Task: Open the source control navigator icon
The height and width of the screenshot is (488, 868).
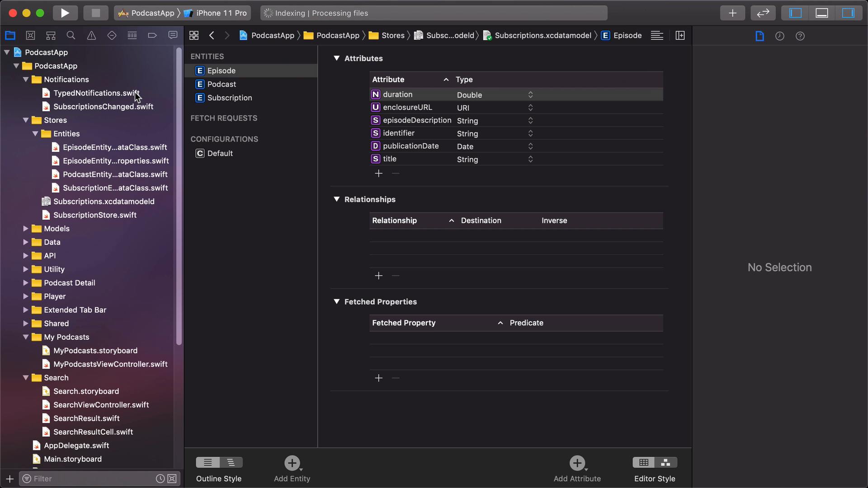Action: point(30,35)
